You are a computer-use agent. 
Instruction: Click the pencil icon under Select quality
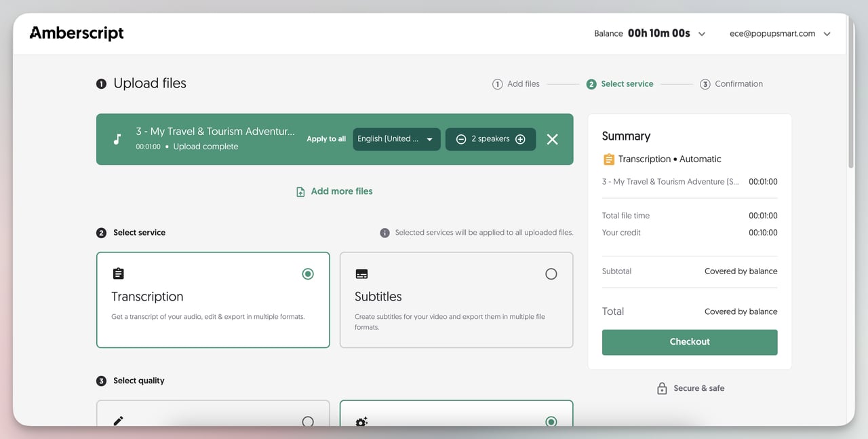coord(118,421)
